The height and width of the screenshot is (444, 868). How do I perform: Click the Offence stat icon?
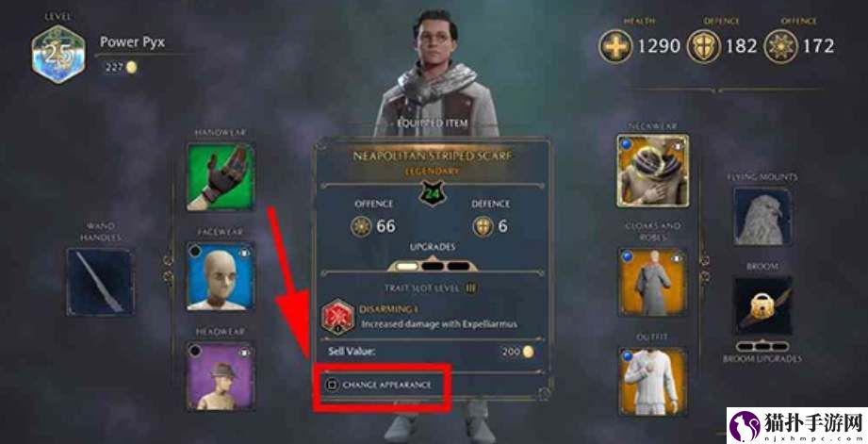click(780, 46)
